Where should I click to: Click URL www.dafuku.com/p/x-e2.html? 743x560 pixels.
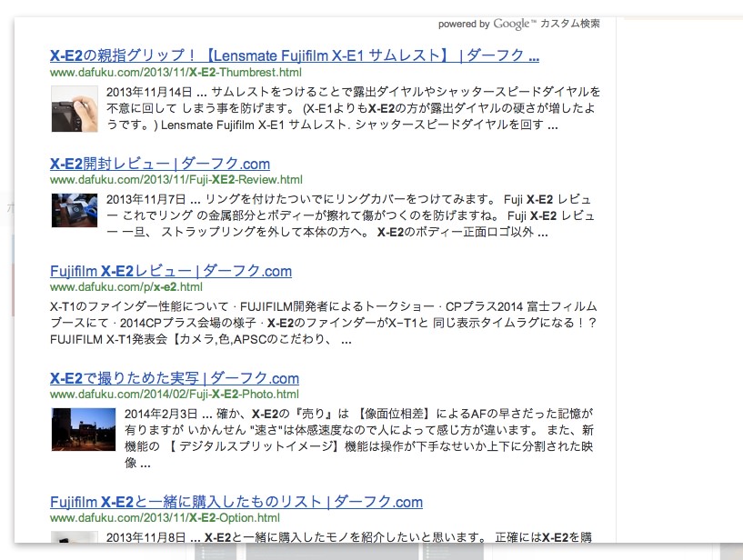click(x=126, y=287)
